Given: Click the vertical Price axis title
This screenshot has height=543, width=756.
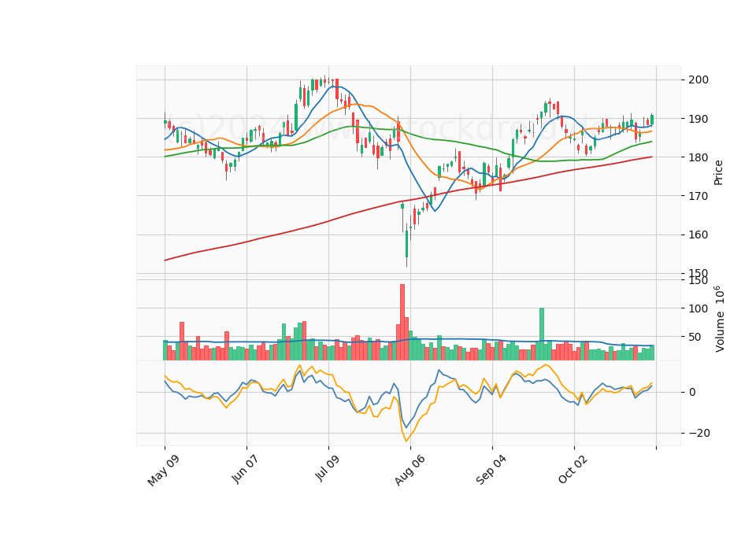Looking at the screenshot, I should click(x=718, y=172).
